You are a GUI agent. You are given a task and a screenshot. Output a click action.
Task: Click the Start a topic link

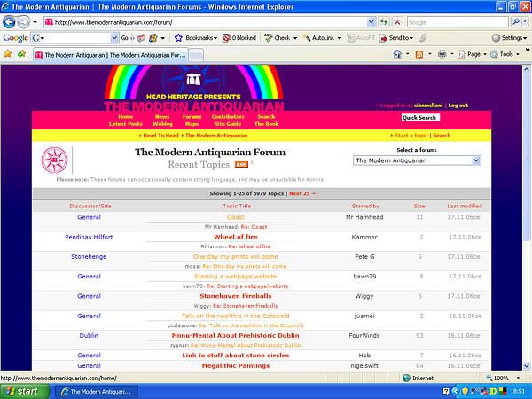[411, 136]
